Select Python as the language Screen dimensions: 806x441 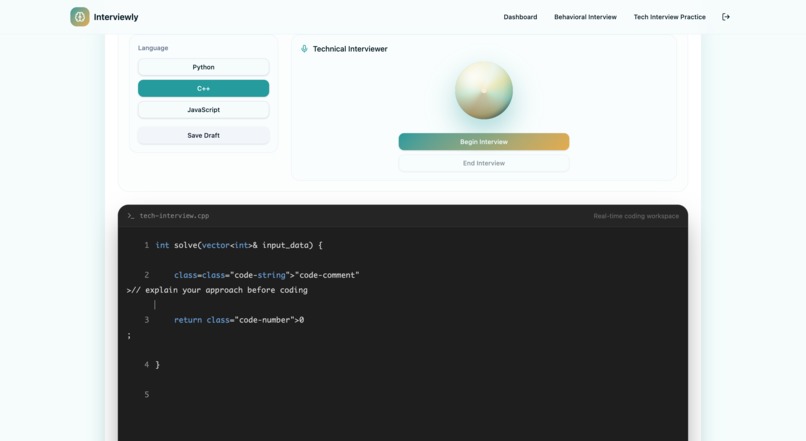[204, 67]
